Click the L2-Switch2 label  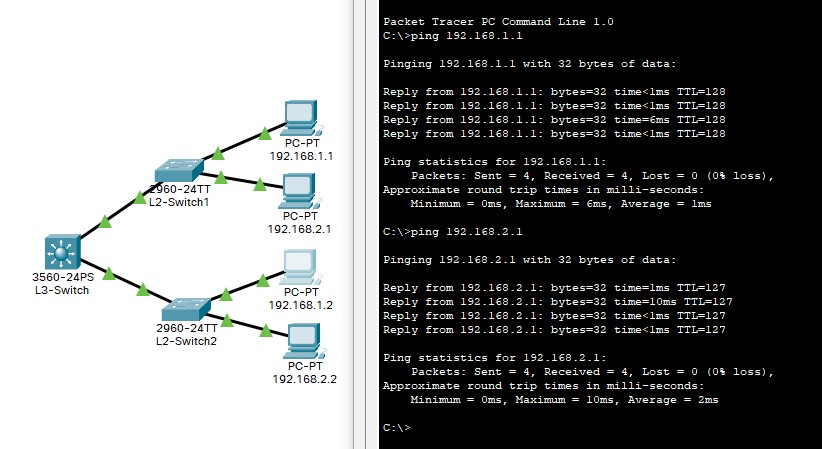pos(187,340)
